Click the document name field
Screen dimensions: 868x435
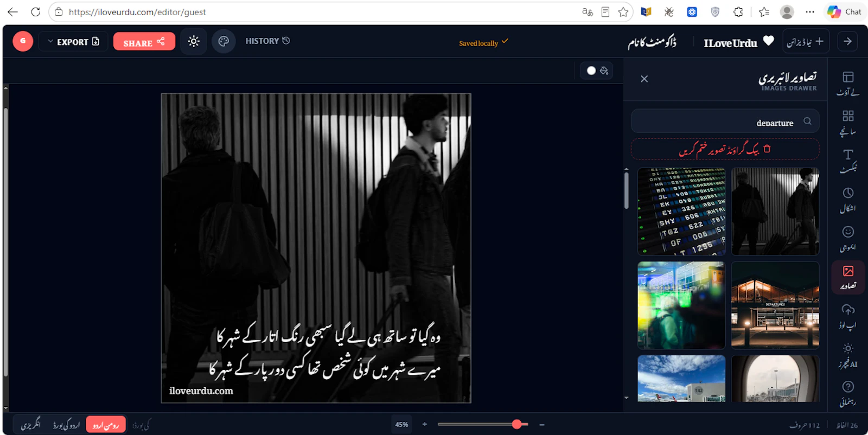[652, 42]
